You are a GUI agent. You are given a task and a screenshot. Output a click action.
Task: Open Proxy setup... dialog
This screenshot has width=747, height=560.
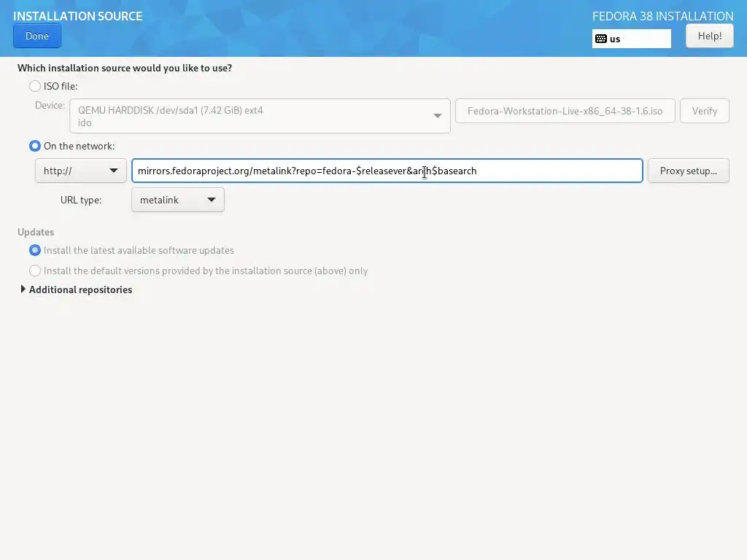688,171
